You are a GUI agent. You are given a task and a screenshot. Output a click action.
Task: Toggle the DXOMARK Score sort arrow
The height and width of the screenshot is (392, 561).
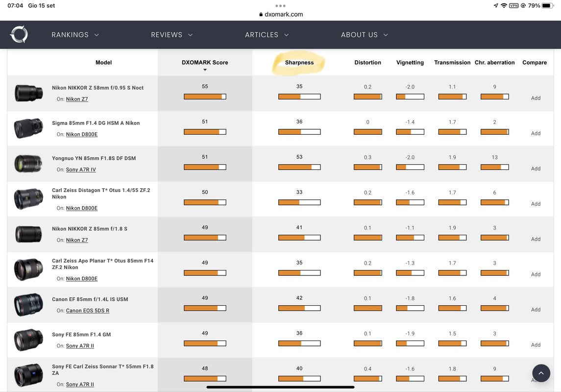tap(205, 70)
